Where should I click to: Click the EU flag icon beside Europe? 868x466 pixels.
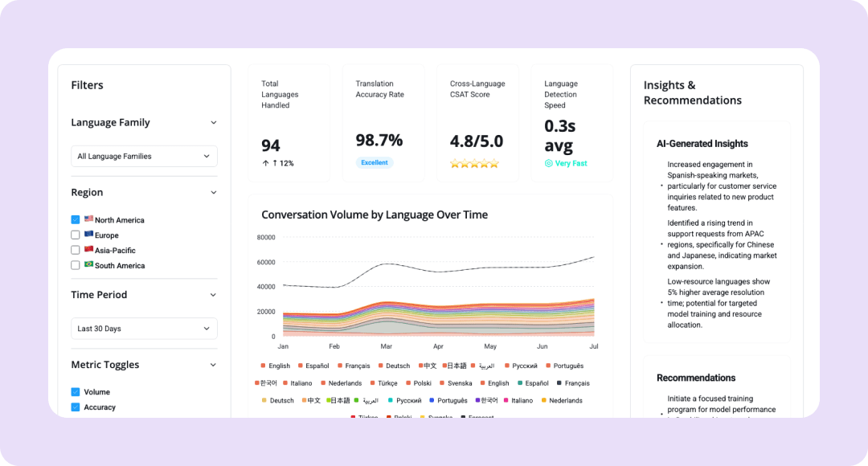pyautogui.click(x=88, y=235)
